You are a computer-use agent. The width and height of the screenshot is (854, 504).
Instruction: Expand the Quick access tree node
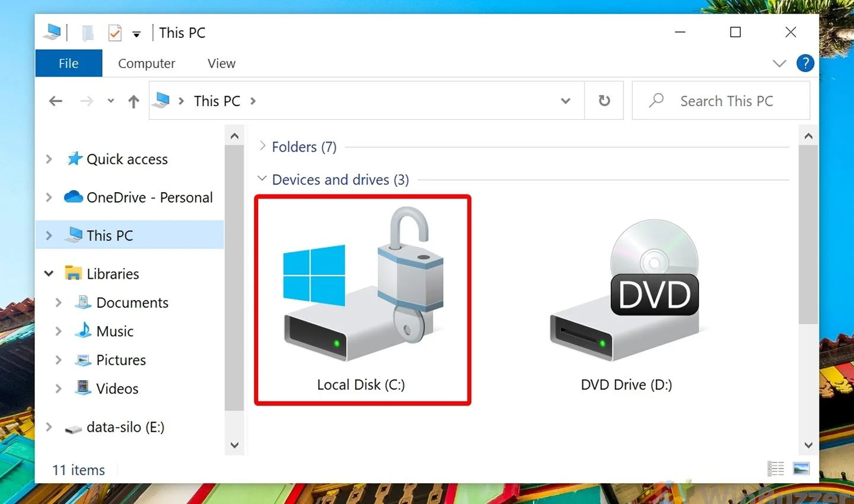[49, 159]
